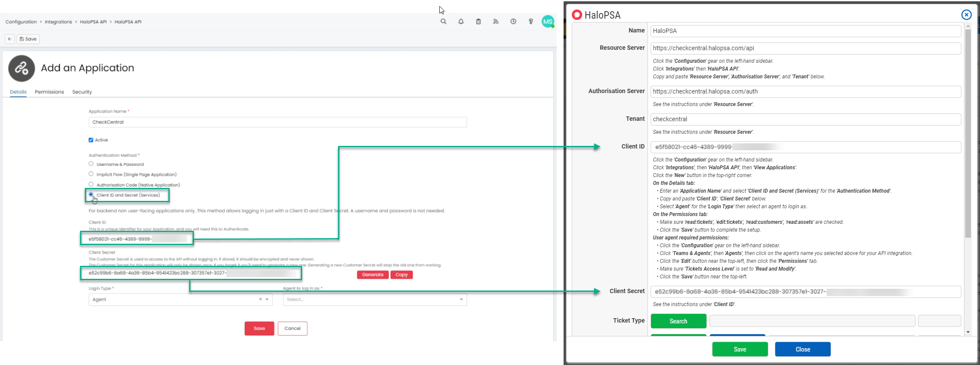Click the green Save button in HaloPSA dialog
Screen dimensions: 980x365
point(740,349)
